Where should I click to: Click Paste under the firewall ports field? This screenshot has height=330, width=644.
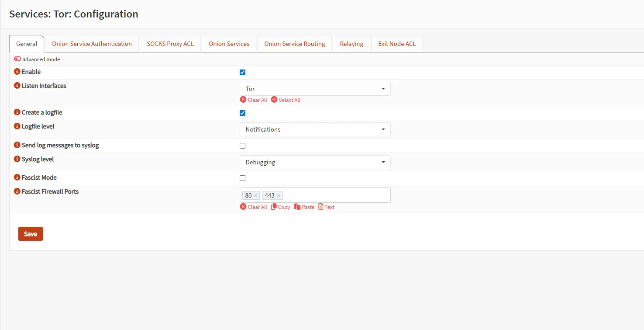304,207
